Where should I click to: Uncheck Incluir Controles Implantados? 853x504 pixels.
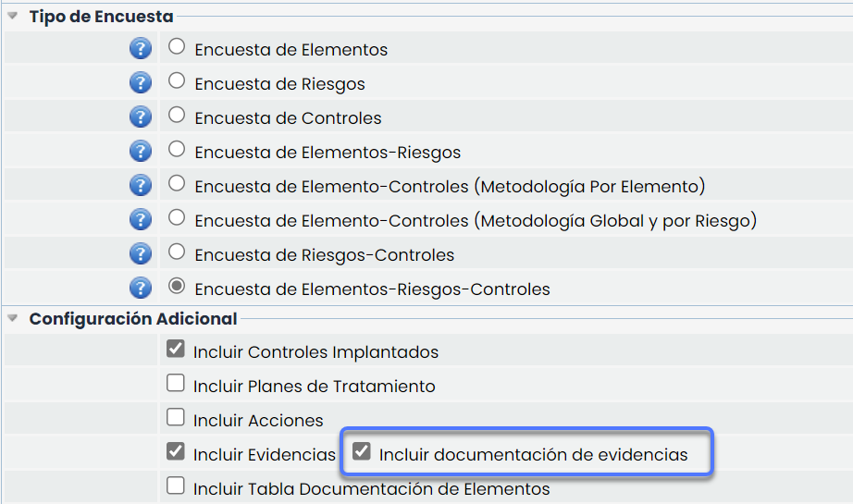(x=175, y=350)
